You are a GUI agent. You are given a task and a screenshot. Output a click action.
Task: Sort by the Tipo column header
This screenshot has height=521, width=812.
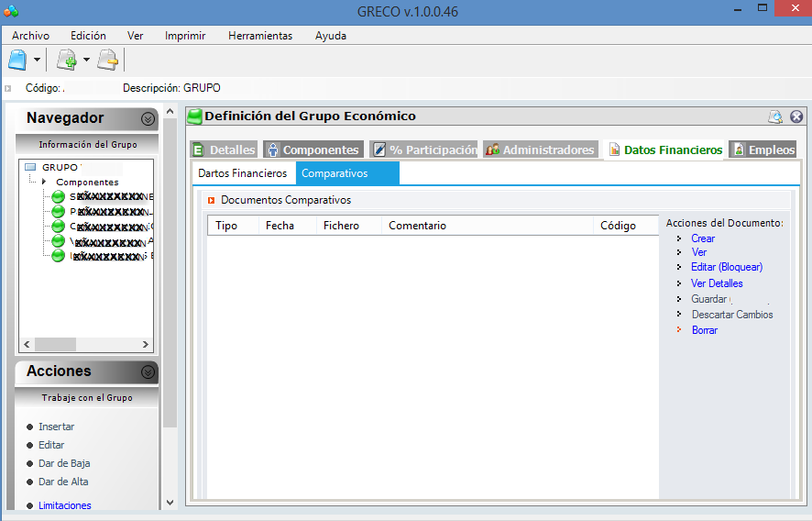(233, 226)
